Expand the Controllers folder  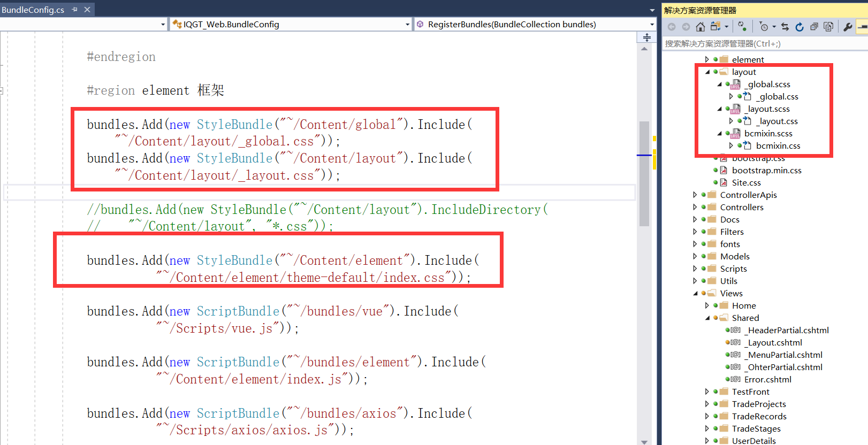pyautogui.click(x=695, y=207)
